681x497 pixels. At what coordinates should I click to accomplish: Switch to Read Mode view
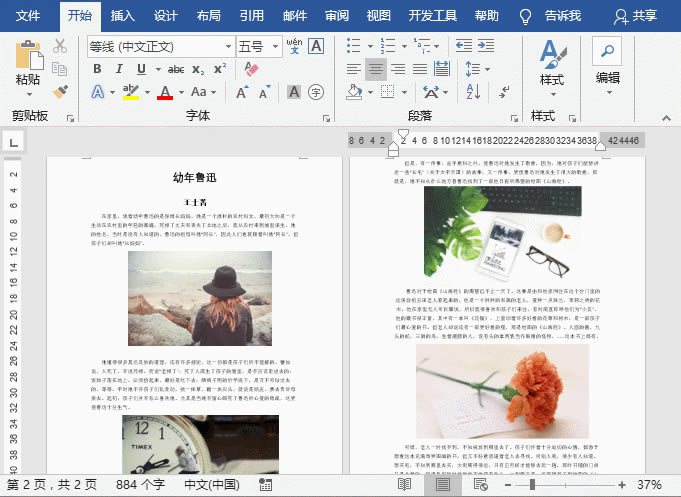click(404, 484)
